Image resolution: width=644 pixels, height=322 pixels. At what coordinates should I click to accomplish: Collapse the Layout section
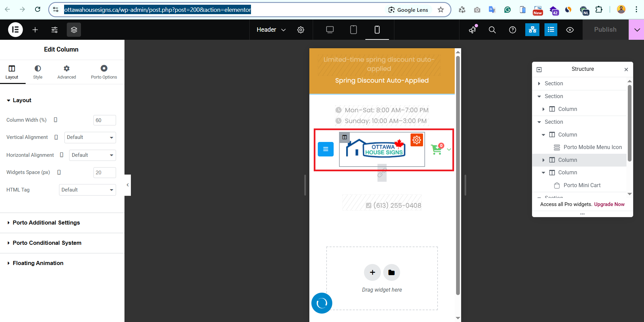pos(19,100)
